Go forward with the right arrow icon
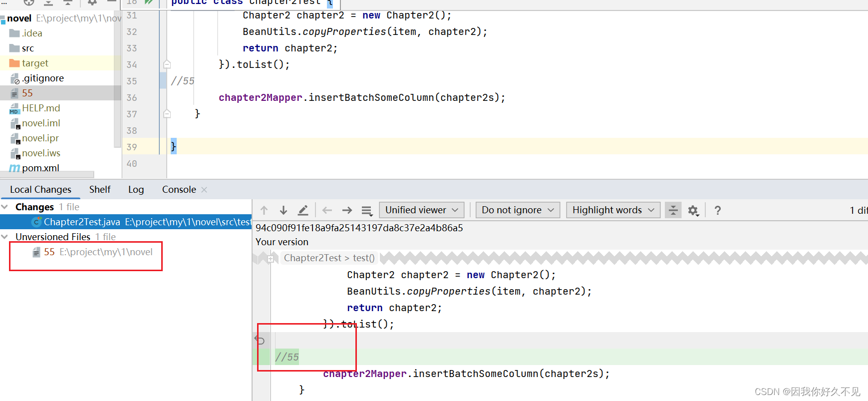This screenshot has width=868, height=401. click(347, 210)
